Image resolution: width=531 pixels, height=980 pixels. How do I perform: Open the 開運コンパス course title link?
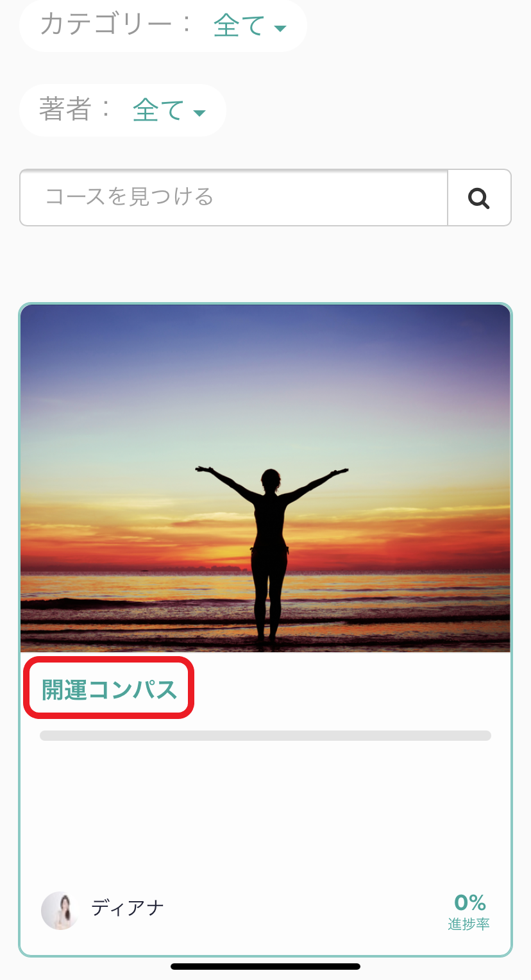(x=109, y=690)
